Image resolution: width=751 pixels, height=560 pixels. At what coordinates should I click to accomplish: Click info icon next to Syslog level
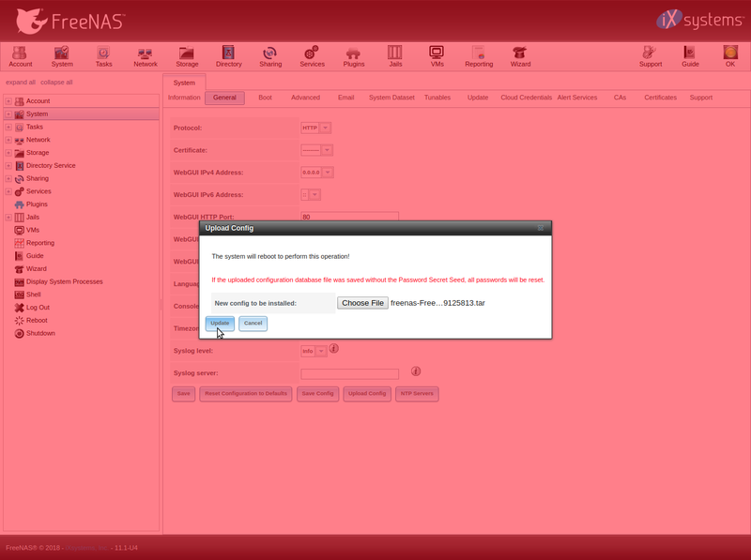click(334, 348)
